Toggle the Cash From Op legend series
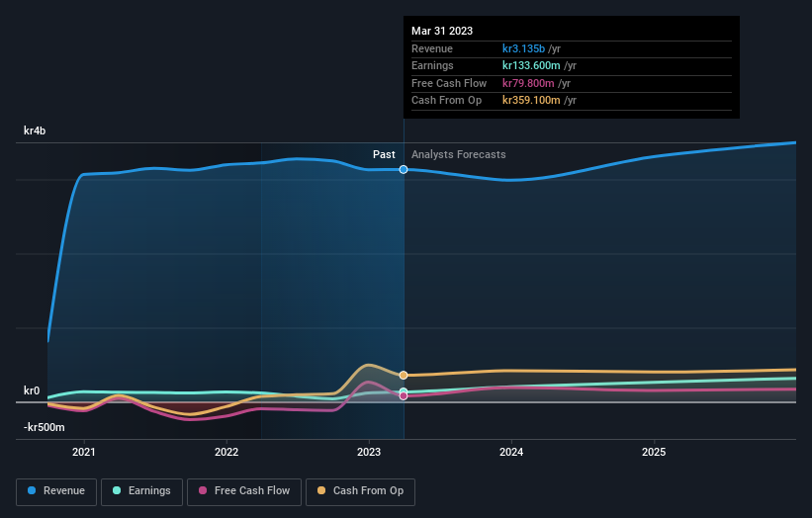 (x=360, y=491)
